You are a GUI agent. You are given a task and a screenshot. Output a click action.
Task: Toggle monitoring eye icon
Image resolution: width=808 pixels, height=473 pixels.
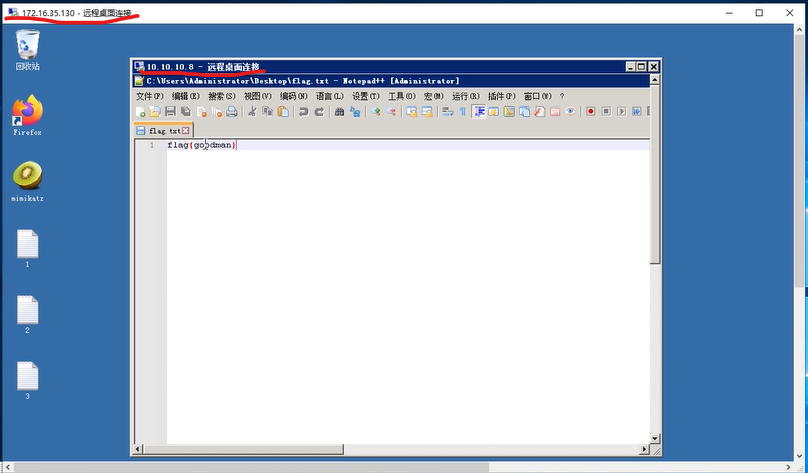(570, 111)
